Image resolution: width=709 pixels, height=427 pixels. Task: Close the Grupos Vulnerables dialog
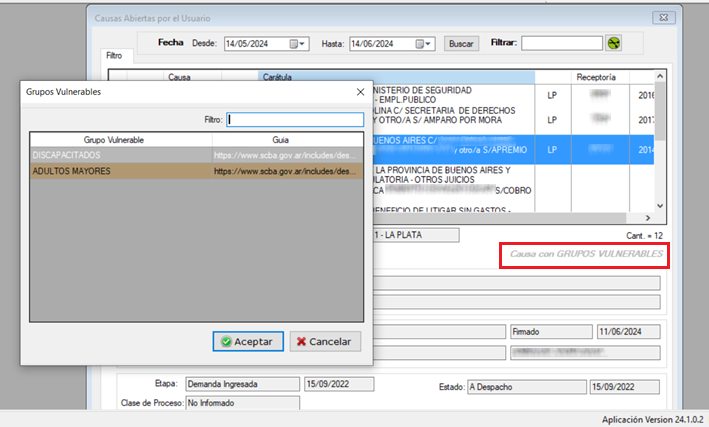(360, 92)
